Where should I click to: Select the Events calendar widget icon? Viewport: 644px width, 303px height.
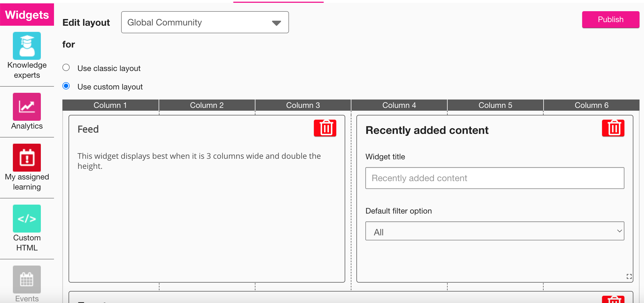[x=27, y=279]
